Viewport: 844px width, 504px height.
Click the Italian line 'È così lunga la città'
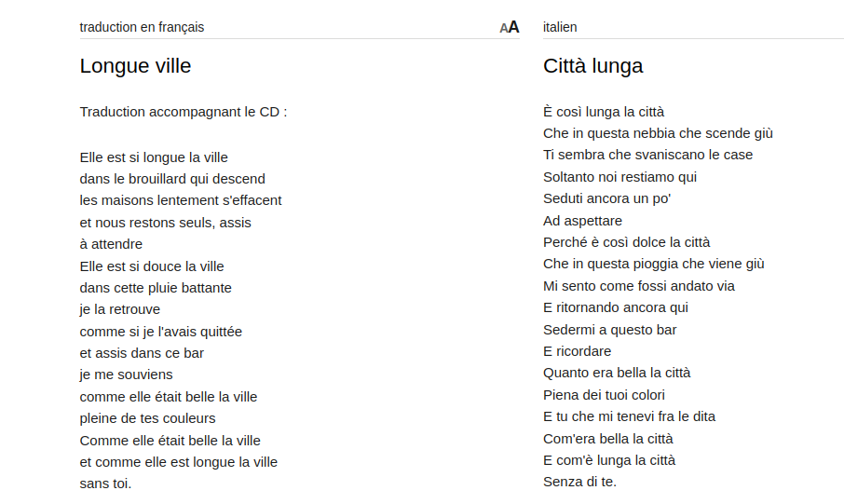pyautogui.click(x=604, y=112)
